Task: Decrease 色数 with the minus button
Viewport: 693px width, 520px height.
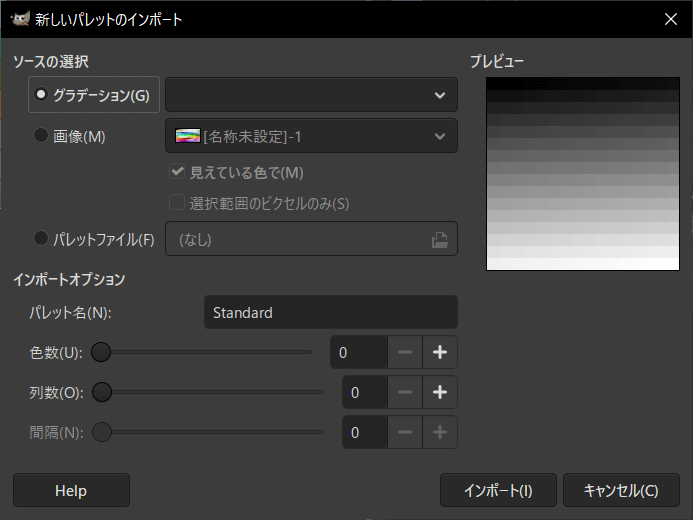Action: (405, 352)
